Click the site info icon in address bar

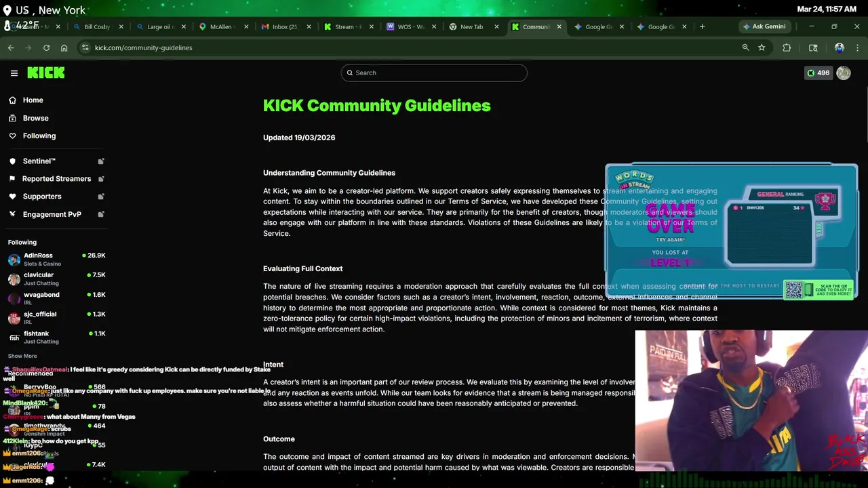pyautogui.click(x=85, y=47)
